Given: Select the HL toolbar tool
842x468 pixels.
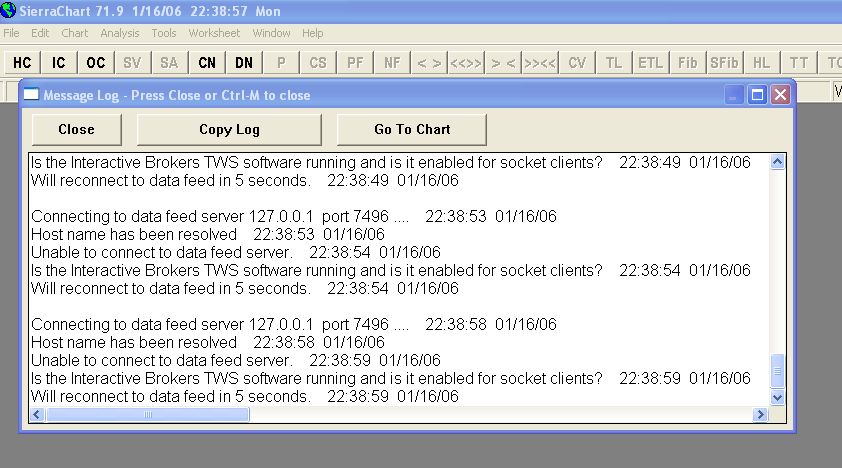Looking at the screenshot, I should tap(761, 63).
